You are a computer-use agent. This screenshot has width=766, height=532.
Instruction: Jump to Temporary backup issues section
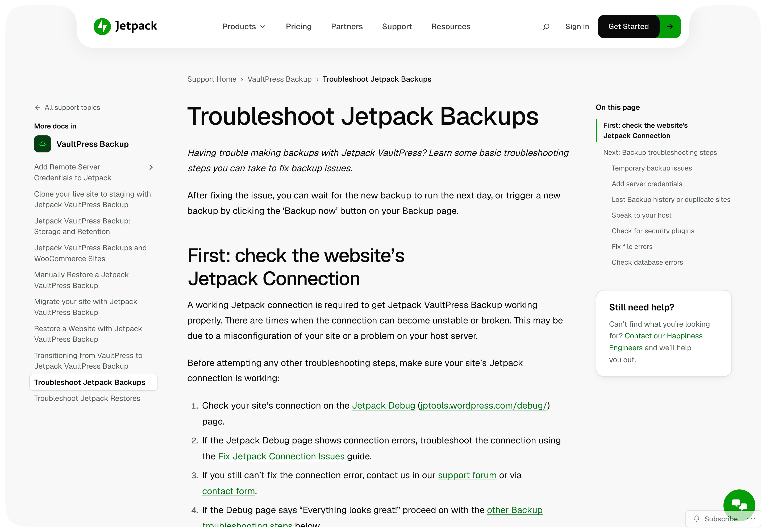651,168
